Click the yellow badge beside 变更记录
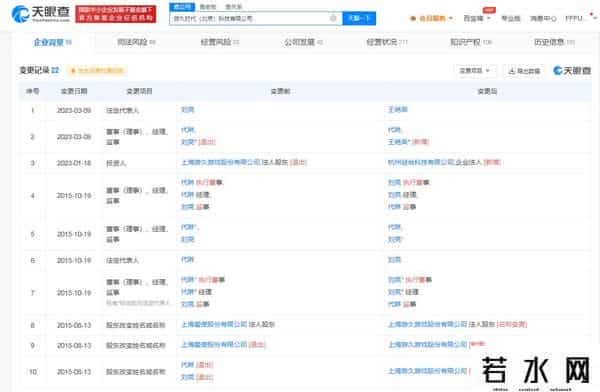600x392 pixels. pyautogui.click(x=97, y=70)
